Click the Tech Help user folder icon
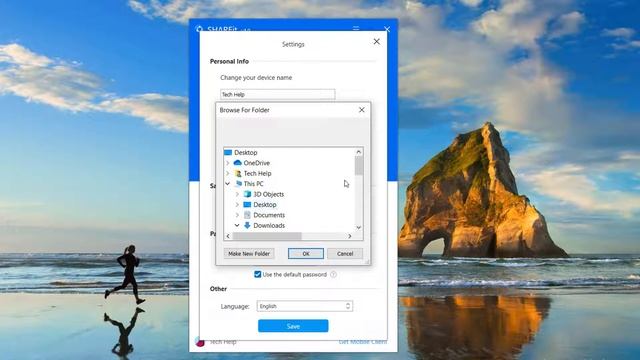 click(238, 173)
